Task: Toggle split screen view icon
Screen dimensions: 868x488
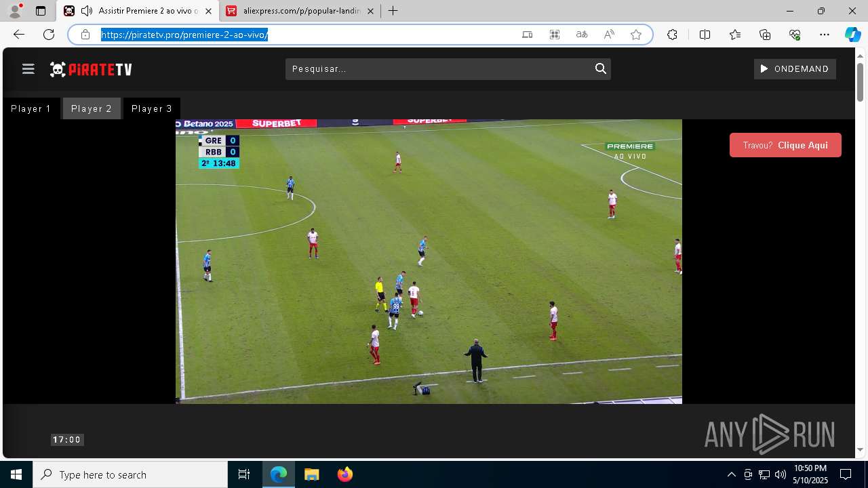Action: click(x=705, y=35)
